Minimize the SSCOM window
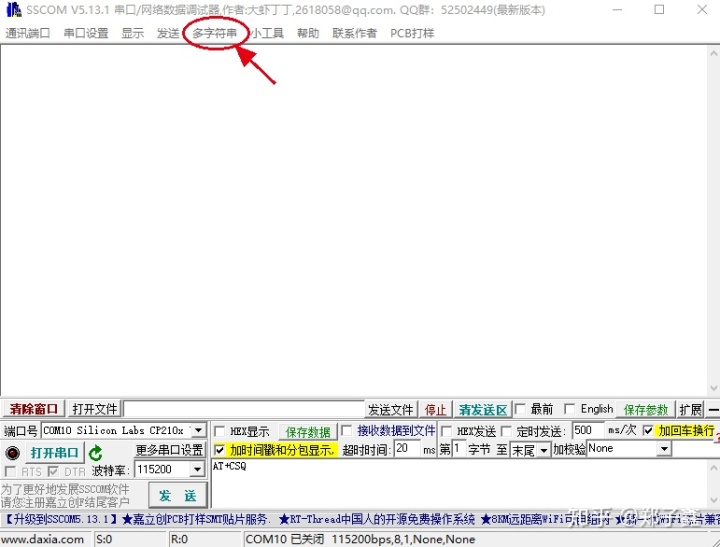This screenshot has width=720, height=547. [617, 10]
